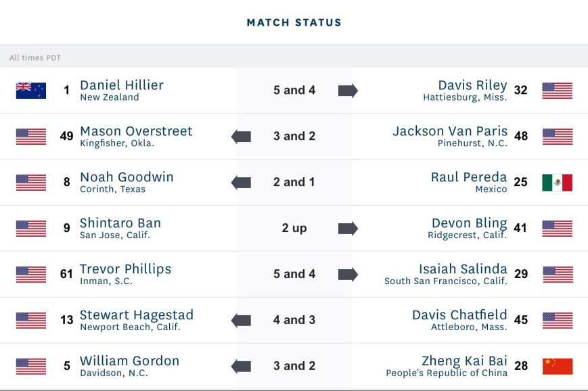This screenshot has width=588, height=391.
Task: Click the New Zealand flag beside Daniel Hillier
Action: click(x=31, y=91)
